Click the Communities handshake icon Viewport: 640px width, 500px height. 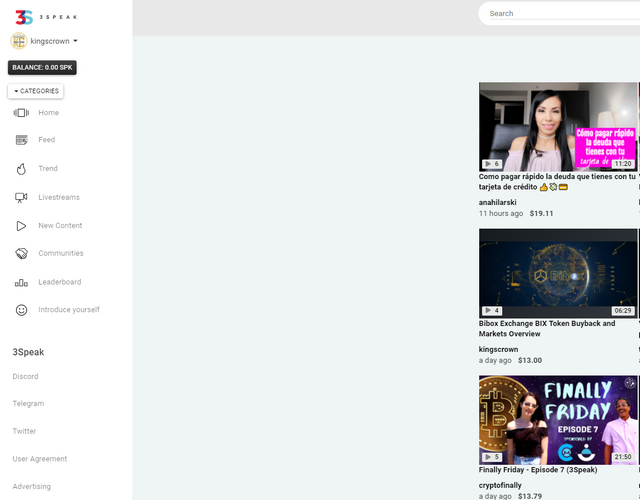(21, 253)
